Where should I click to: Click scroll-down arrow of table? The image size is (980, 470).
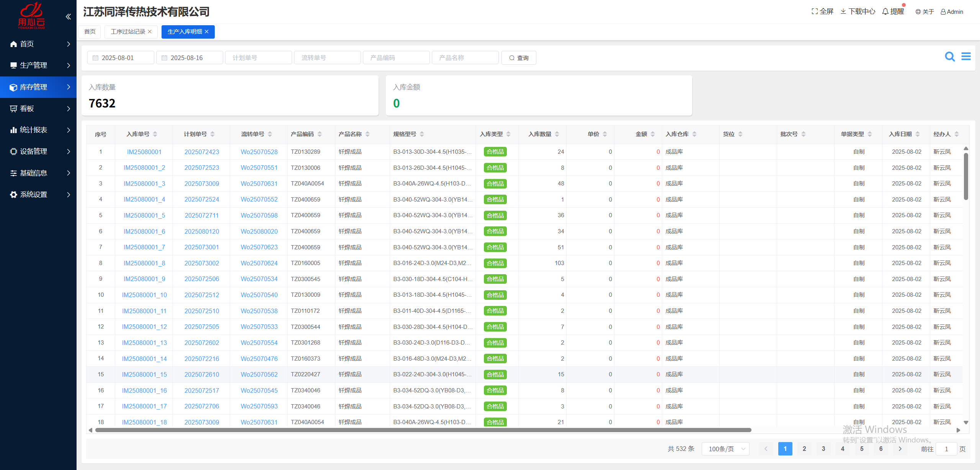(x=966, y=423)
